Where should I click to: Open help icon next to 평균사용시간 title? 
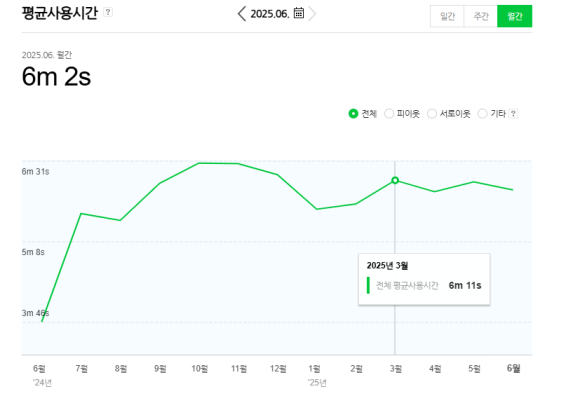click(x=108, y=12)
